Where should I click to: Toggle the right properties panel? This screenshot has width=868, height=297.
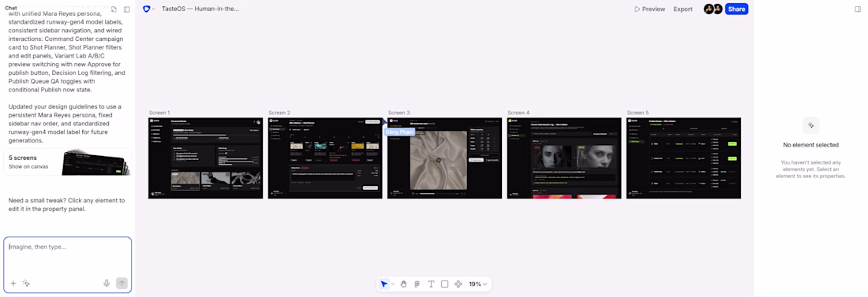click(858, 9)
